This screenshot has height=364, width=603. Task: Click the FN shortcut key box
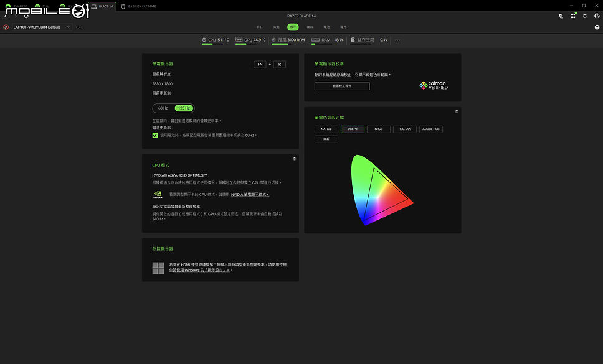click(x=260, y=65)
